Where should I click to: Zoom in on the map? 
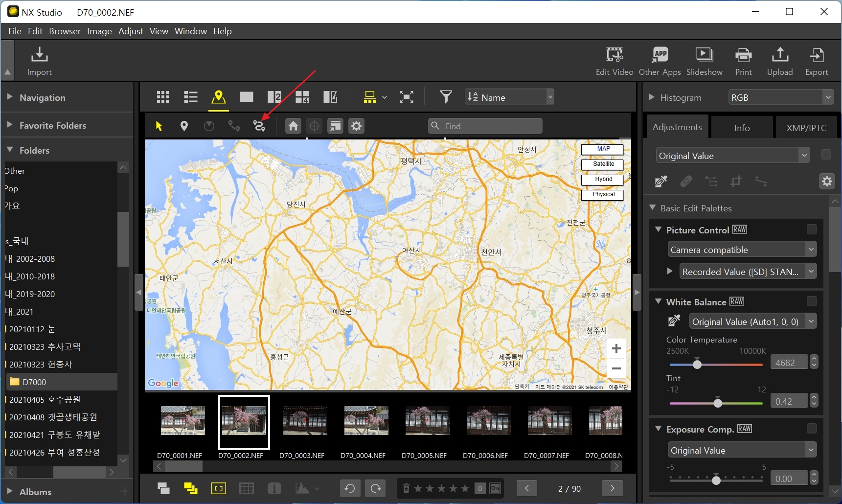click(616, 348)
